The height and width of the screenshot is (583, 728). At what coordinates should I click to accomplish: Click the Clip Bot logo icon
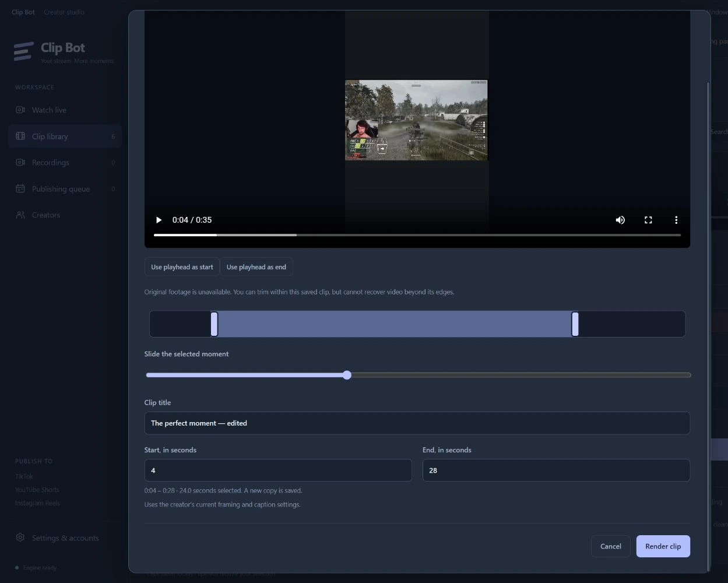pos(23,51)
